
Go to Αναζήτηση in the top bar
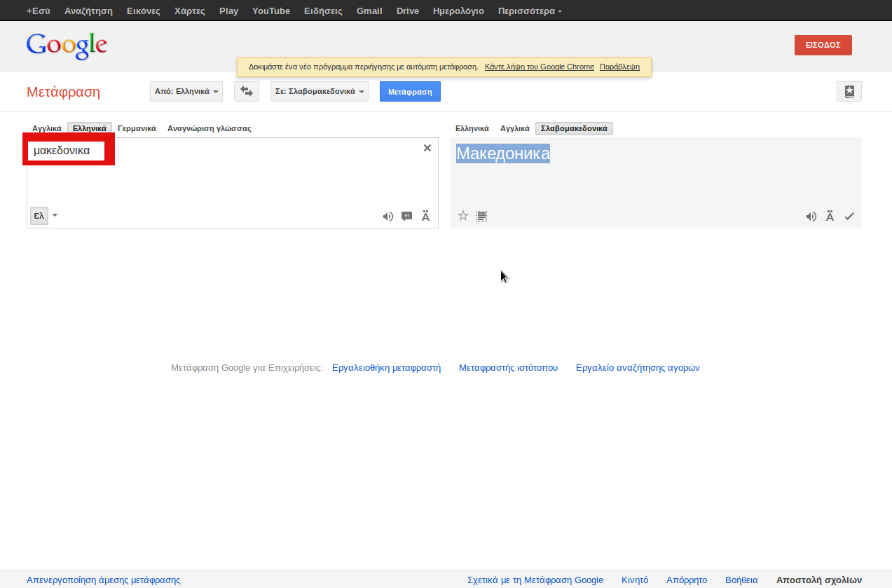click(88, 11)
